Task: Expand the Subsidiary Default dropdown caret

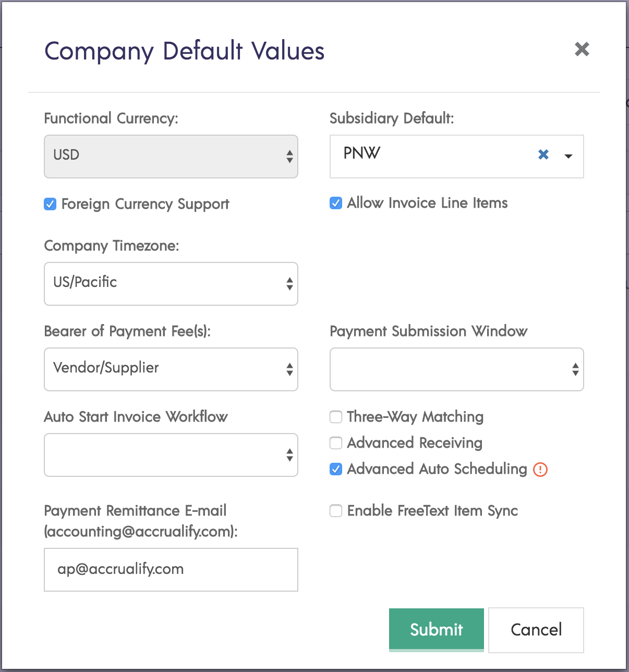Action: pyautogui.click(x=568, y=156)
